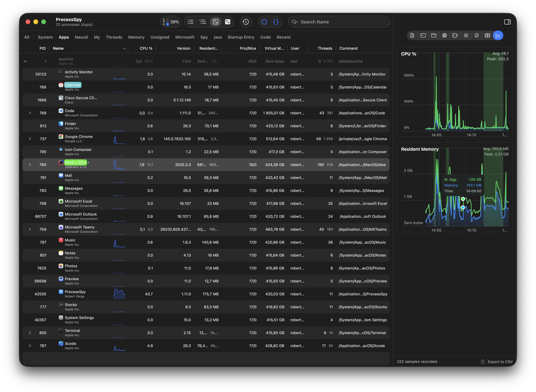Image resolution: width=536 pixels, height=392 pixels.
Task: Open the extensions puzzle-piece inspector icon
Action: click(x=455, y=35)
